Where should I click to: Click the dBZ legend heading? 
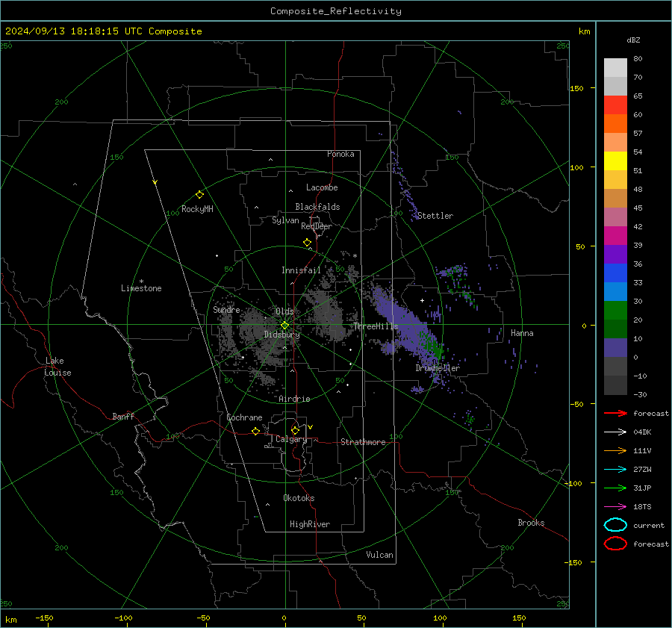point(633,40)
